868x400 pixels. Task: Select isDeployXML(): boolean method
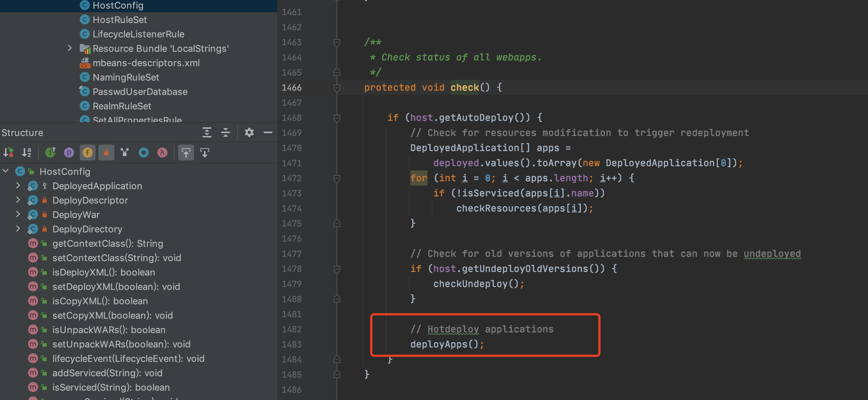103,272
